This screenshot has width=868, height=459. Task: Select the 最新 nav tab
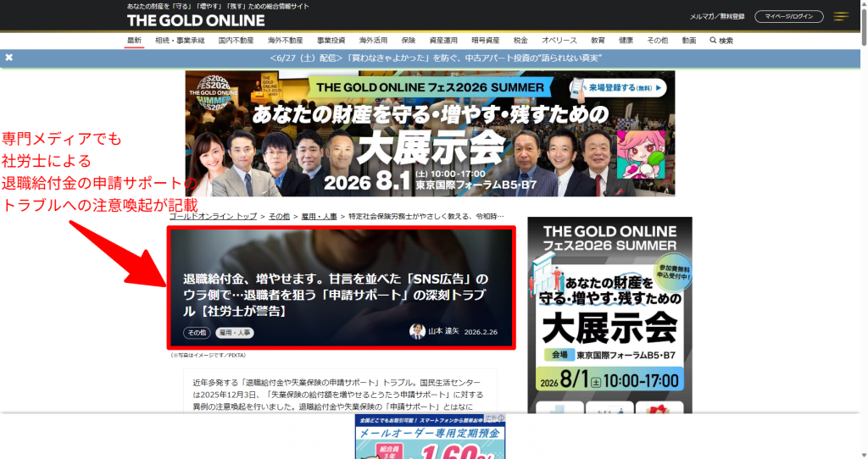[x=134, y=41]
